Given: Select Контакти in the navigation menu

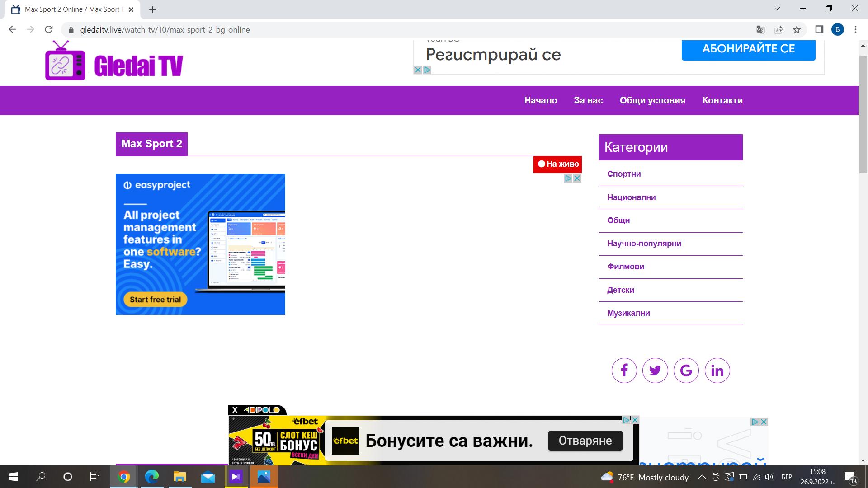Looking at the screenshot, I should click(x=722, y=100).
